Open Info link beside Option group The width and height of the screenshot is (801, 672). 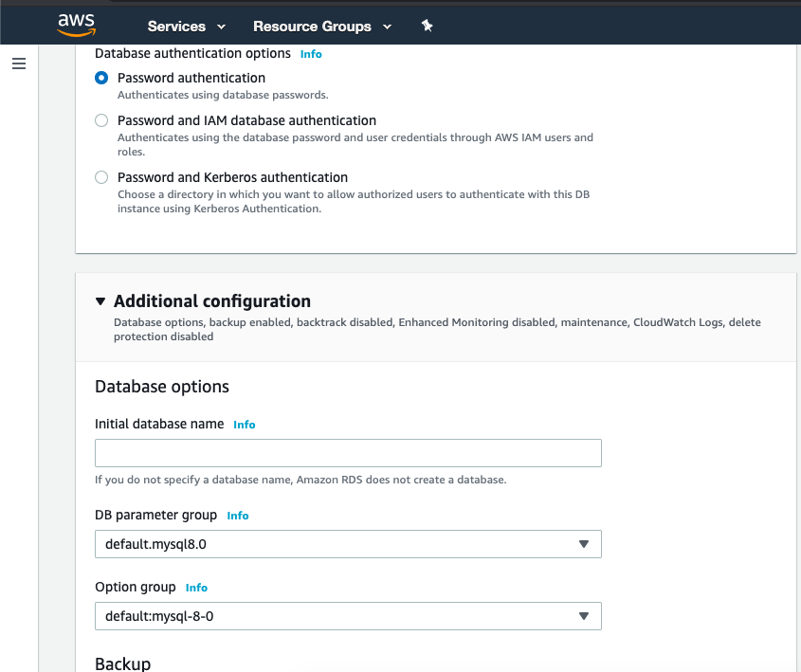click(x=196, y=588)
